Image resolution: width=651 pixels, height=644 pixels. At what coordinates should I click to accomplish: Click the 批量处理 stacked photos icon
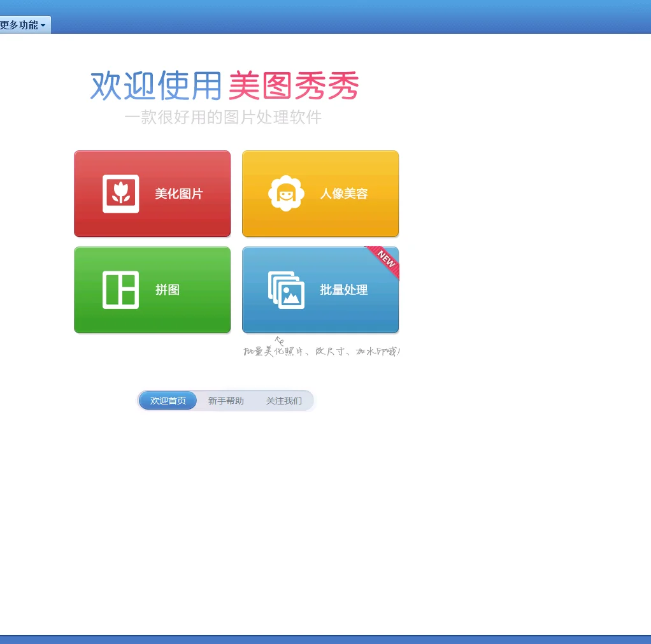click(286, 290)
